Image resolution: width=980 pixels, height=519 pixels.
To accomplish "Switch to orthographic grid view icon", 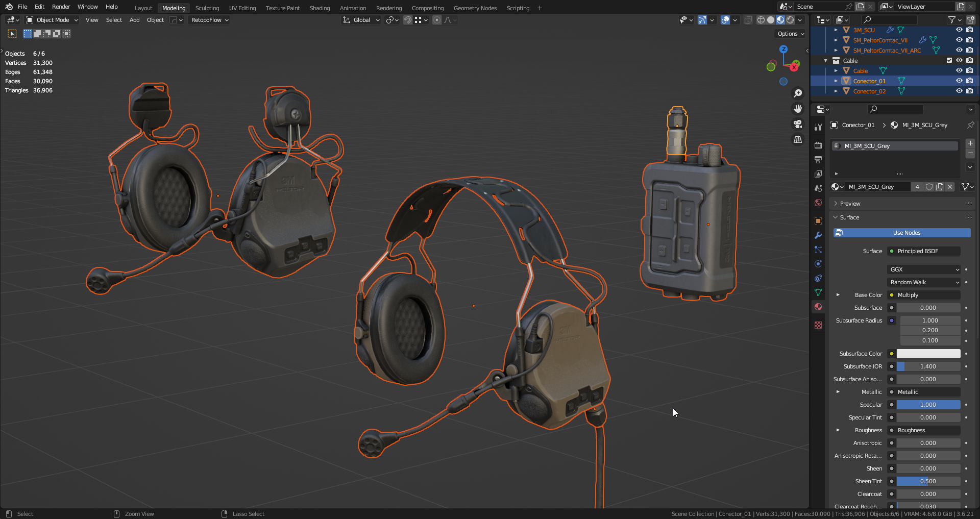I will pyautogui.click(x=798, y=139).
